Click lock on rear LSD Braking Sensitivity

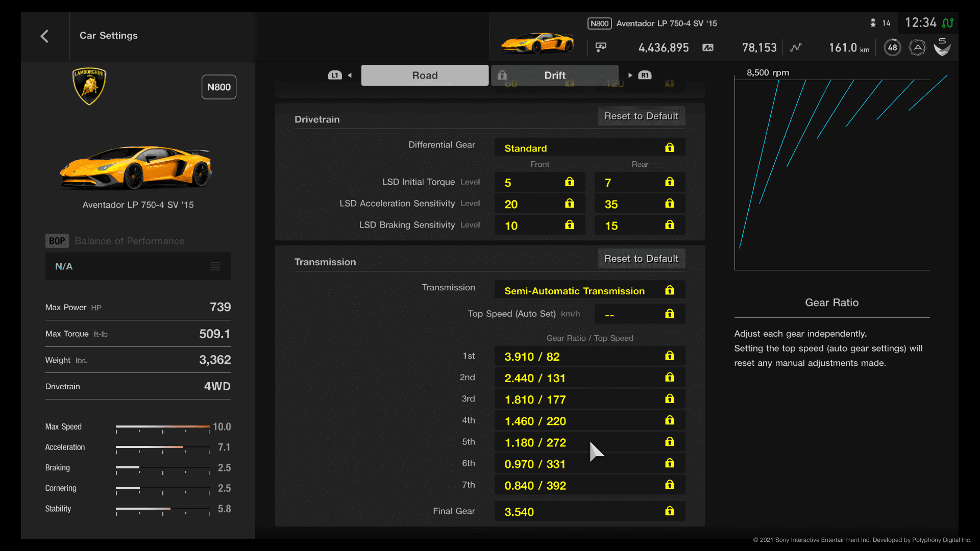tap(670, 225)
